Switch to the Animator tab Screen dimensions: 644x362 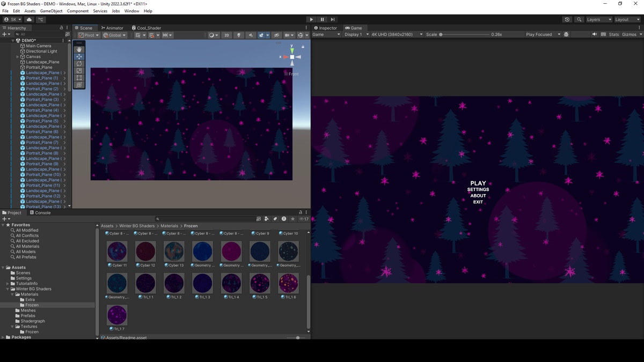pos(113,28)
